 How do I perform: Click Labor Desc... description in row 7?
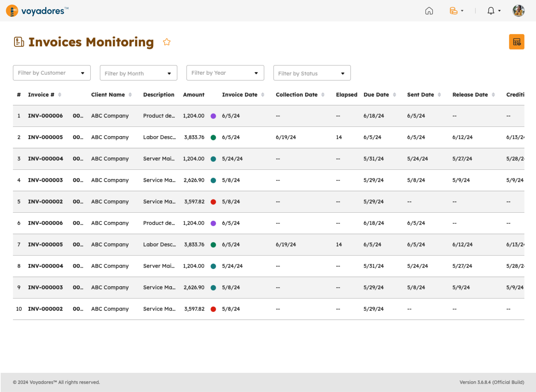tap(159, 244)
